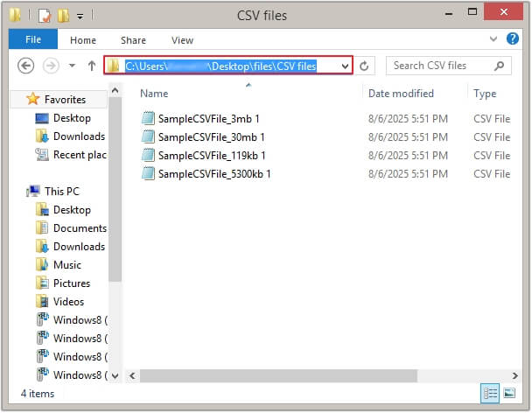Open the Videos folder
Viewport: 532px width, 413px height.
coord(68,301)
